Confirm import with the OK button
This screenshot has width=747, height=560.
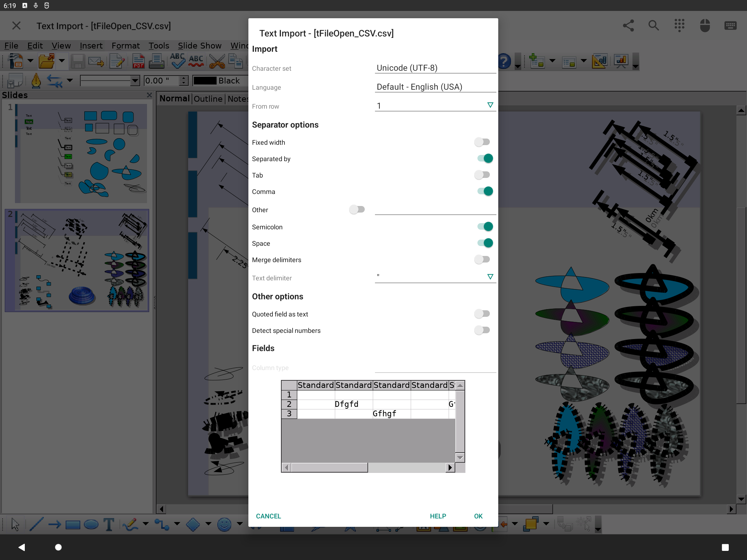click(478, 516)
